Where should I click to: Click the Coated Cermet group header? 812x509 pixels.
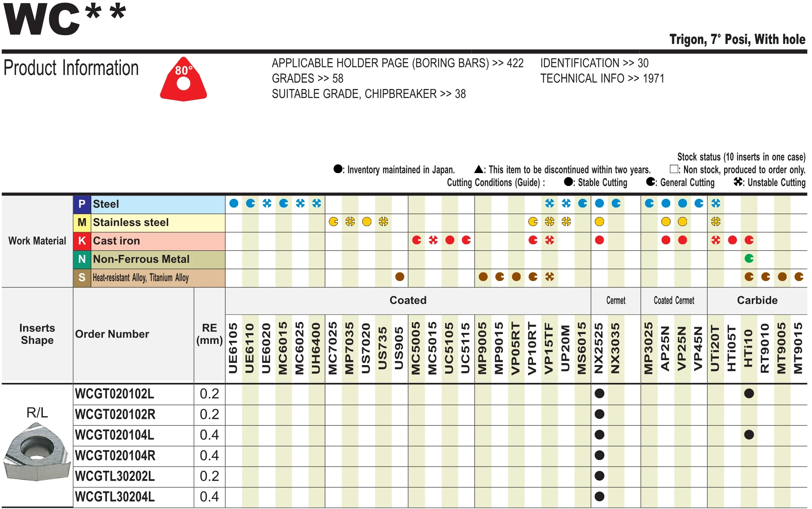point(674,300)
